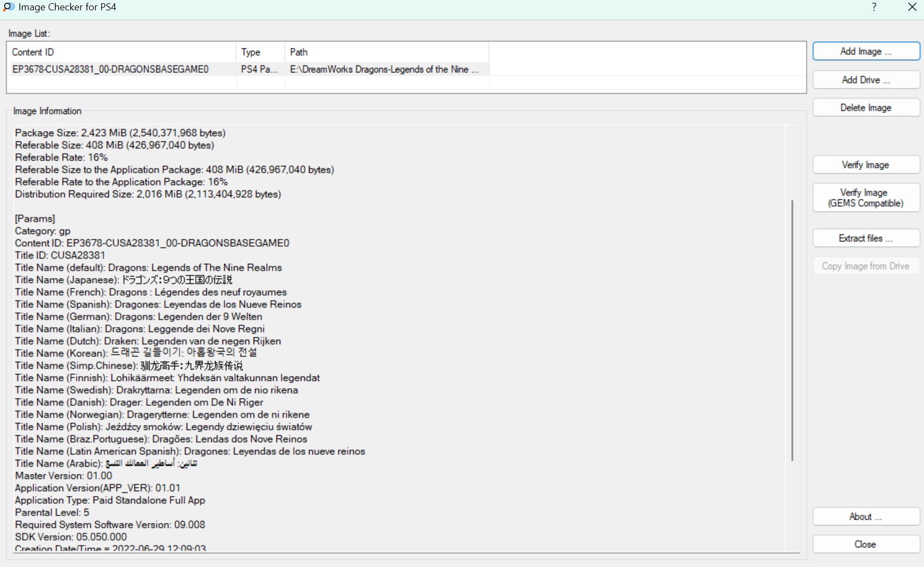Click the help question mark button
Image resolution: width=924 pixels, height=567 pixels.
[874, 7]
